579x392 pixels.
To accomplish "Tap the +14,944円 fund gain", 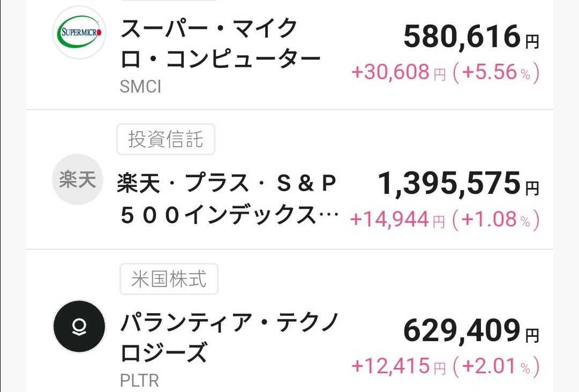I will pyautogui.click(x=397, y=219).
